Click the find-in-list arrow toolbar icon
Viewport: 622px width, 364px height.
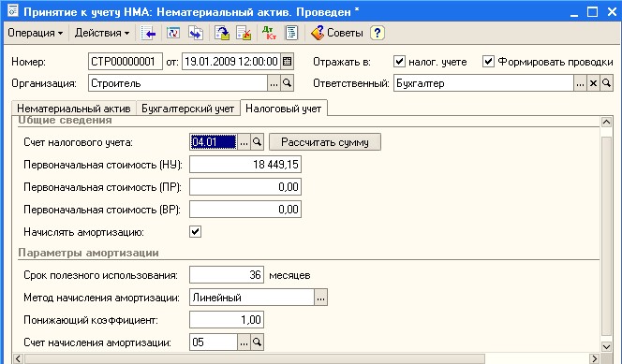click(148, 34)
